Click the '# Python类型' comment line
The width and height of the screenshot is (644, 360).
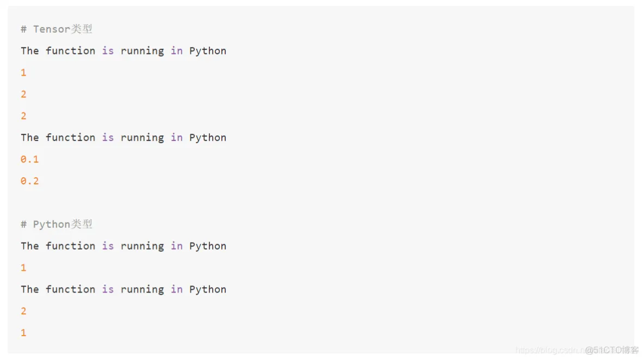point(57,224)
